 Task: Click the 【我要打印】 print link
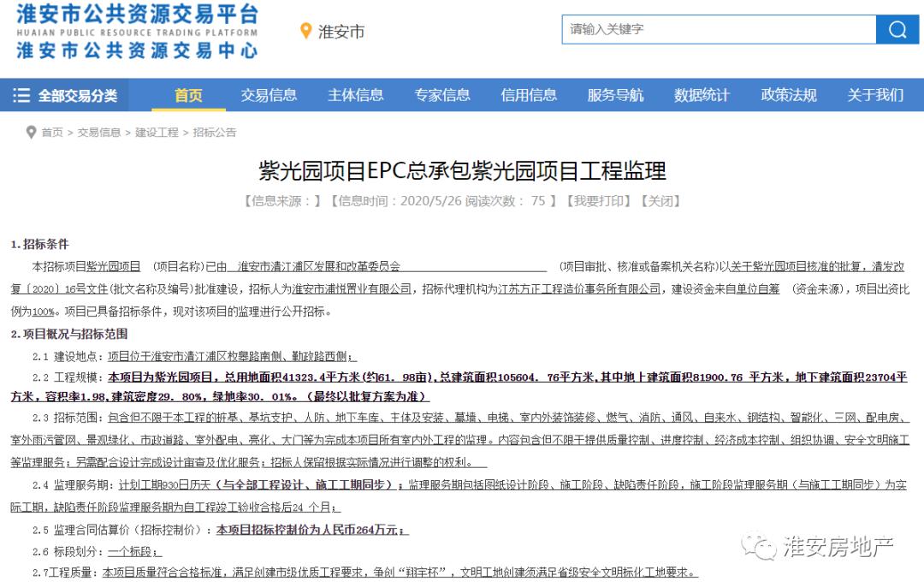tap(601, 201)
